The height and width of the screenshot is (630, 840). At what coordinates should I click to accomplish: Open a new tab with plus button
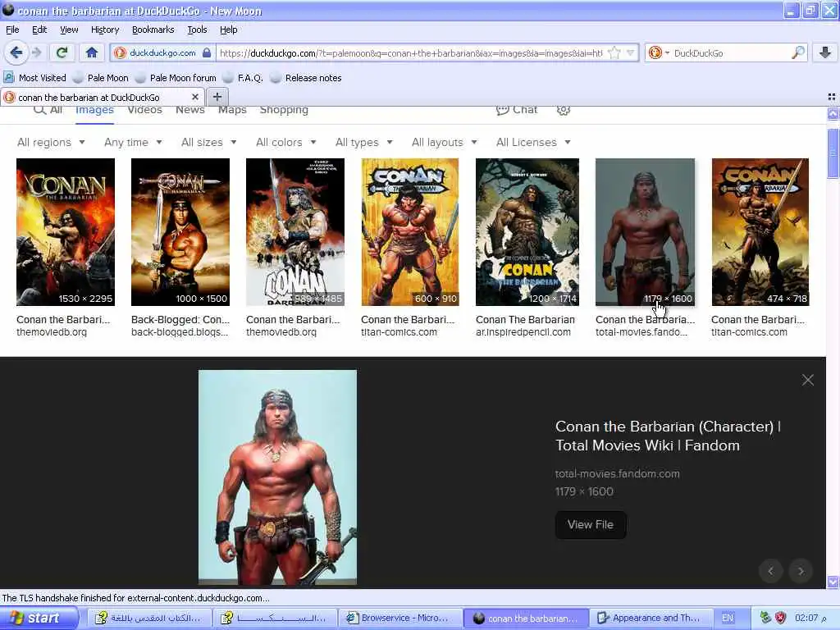217,97
